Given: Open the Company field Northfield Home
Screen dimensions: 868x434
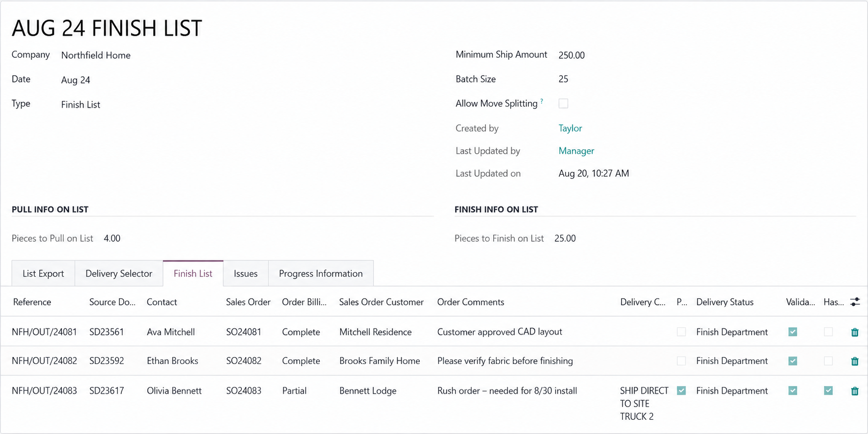Looking at the screenshot, I should tap(96, 55).
